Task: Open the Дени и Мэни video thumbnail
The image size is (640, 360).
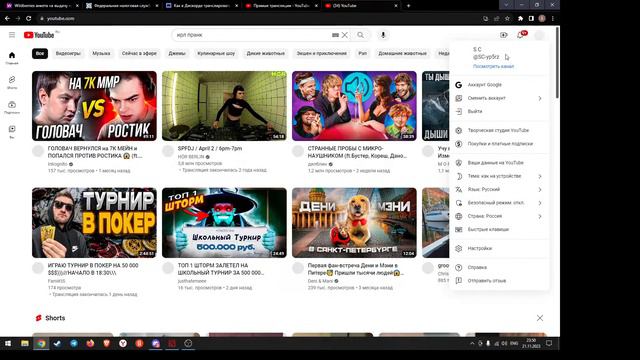Action: [x=354, y=223]
